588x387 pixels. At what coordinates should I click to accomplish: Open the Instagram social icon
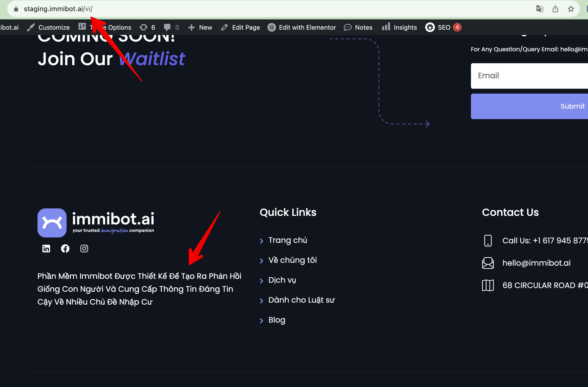point(84,248)
